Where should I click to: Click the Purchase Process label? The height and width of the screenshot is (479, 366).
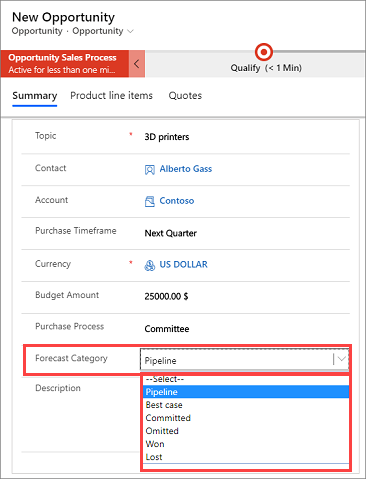(x=70, y=326)
